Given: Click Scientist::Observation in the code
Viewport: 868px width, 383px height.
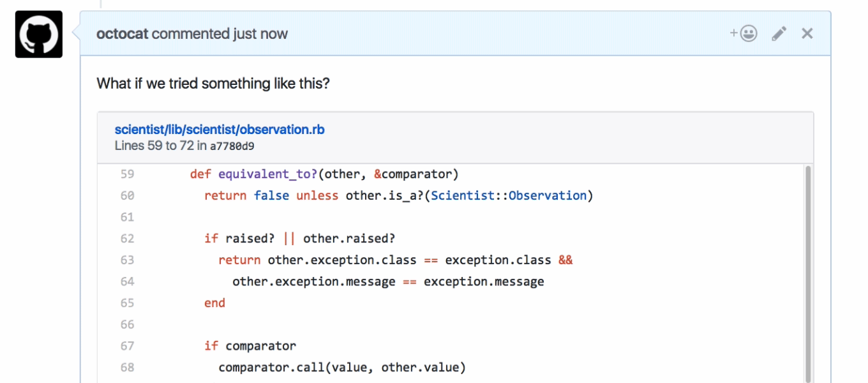Looking at the screenshot, I should click(x=509, y=196).
